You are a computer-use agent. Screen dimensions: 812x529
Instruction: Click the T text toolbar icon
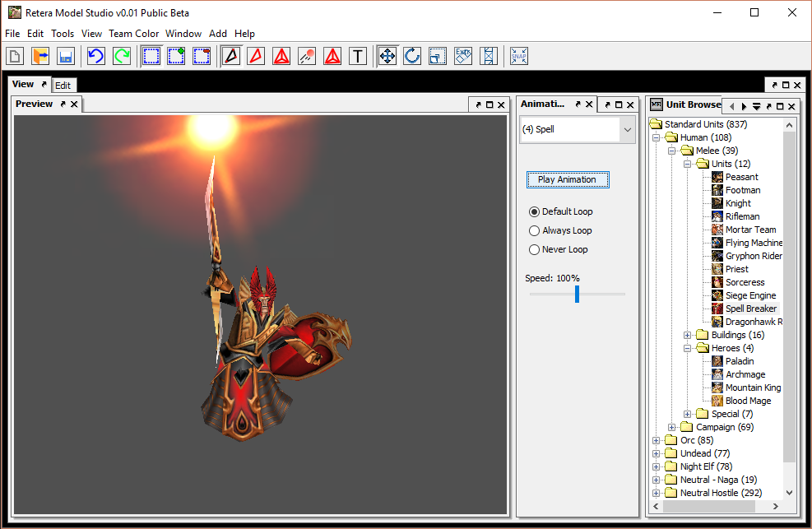tap(358, 56)
